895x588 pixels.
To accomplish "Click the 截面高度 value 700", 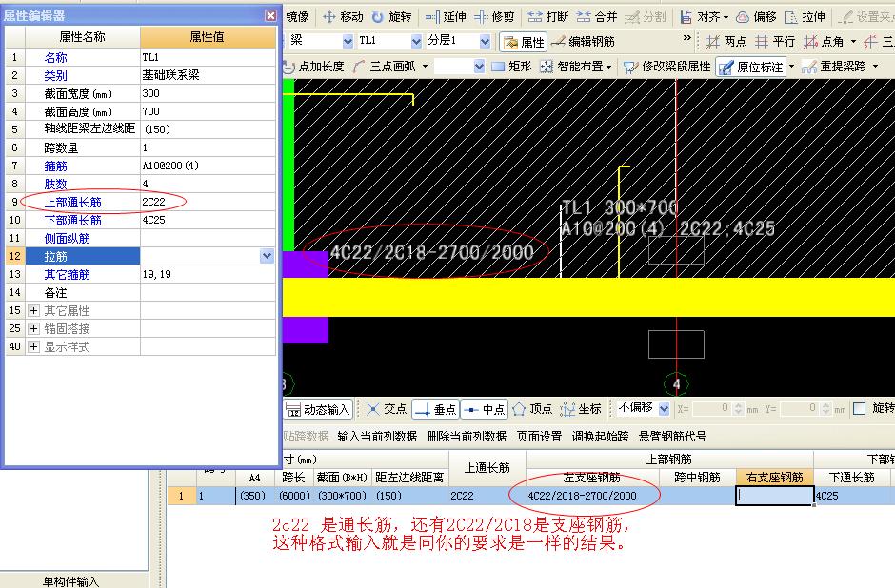I will (208, 111).
